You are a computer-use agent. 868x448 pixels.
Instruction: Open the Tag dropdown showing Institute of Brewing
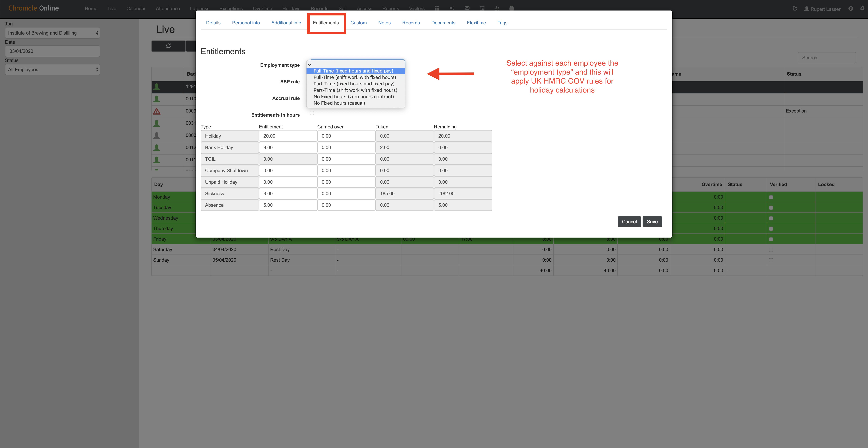52,33
